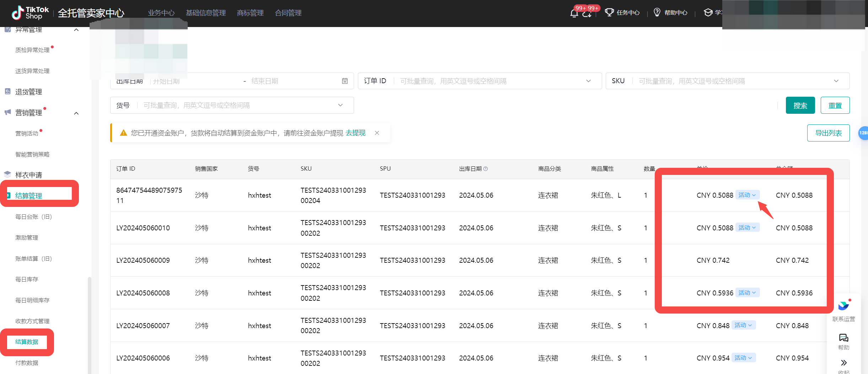Click the 营销管理 megaphone icon
Viewport: 868px width, 374px height.
pos(8,112)
